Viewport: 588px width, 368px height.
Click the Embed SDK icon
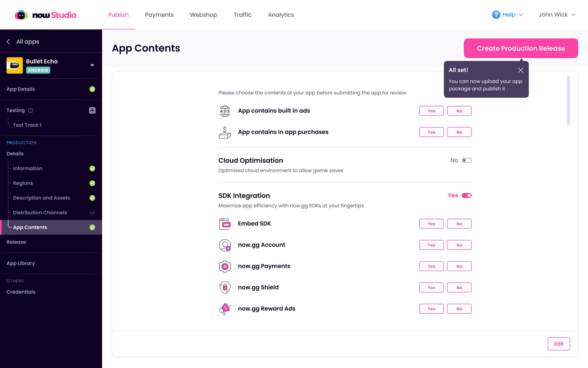tap(225, 224)
